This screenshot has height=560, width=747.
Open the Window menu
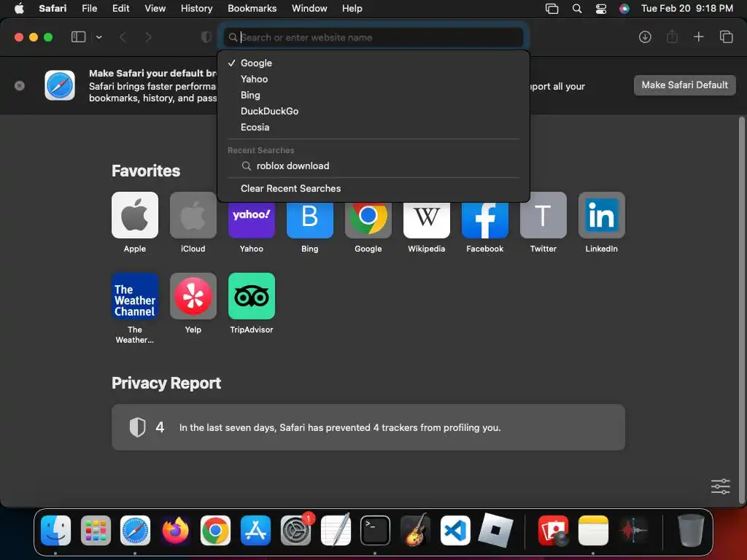coord(309,8)
